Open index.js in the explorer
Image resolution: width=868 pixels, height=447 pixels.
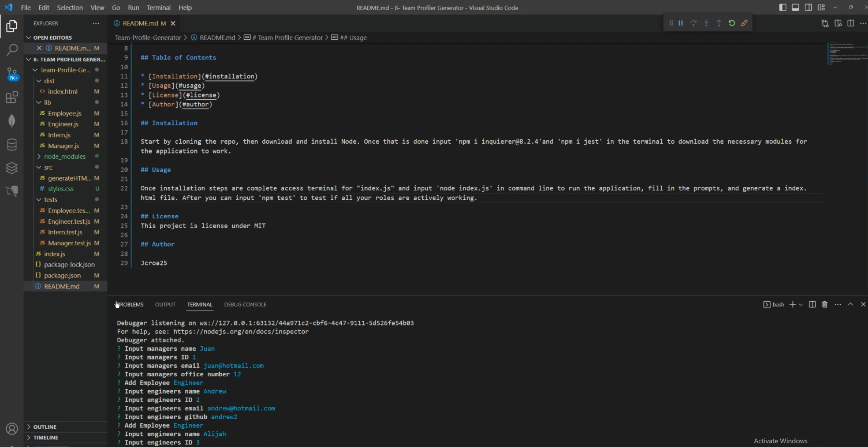tap(55, 254)
